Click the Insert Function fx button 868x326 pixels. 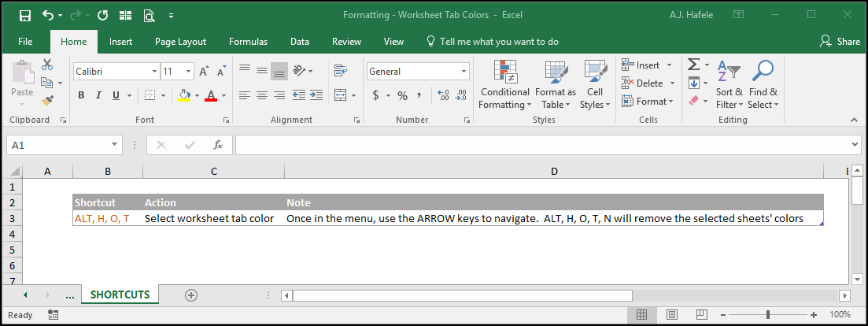pos(218,145)
